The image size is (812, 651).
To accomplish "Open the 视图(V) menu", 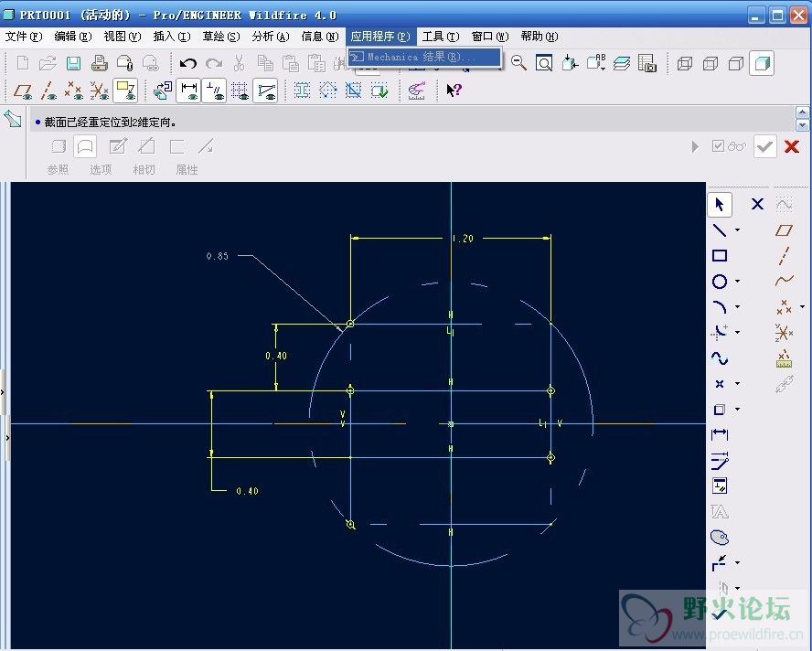I will pos(123,37).
